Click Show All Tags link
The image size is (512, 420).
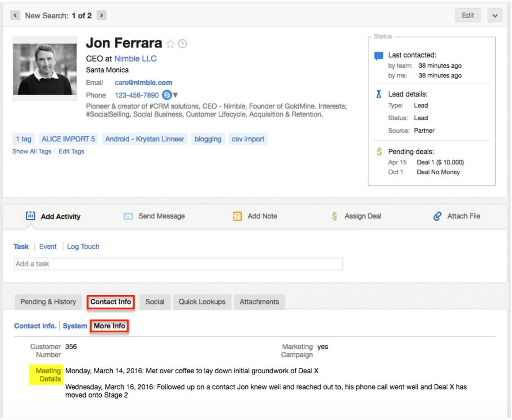(x=32, y=151)
